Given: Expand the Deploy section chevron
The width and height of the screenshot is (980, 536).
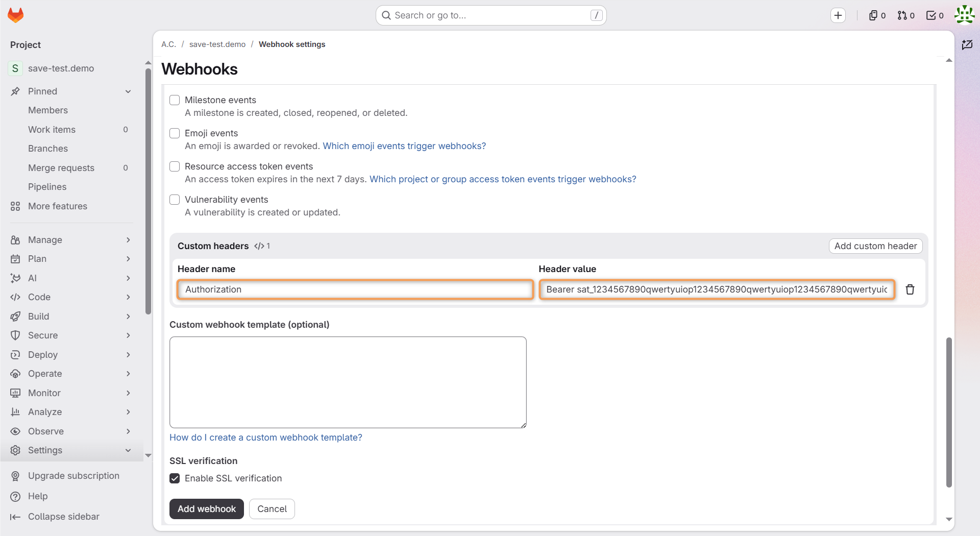Looking at the screenshot, I should (x=128, y=355).
